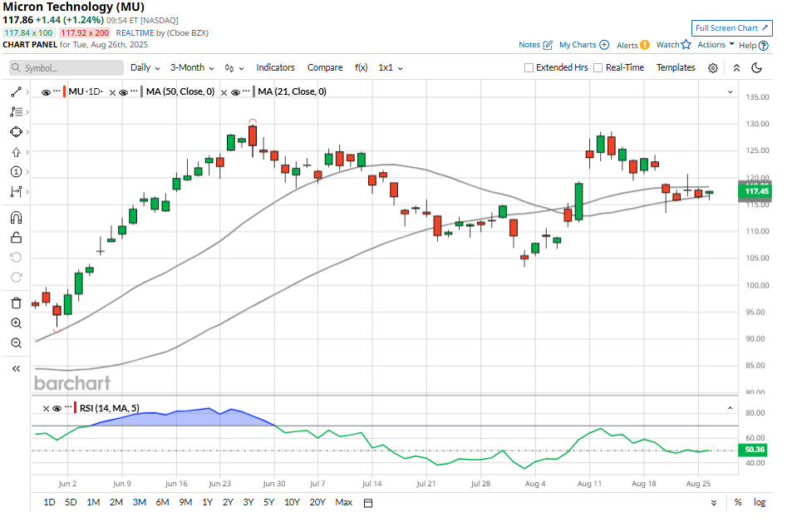Screen dimensions: 792x532
Task: Click the redo arrow icon
Action: [16, 277]
